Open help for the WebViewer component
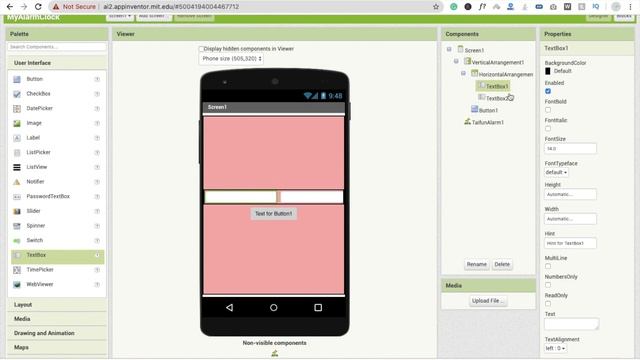The width and height of the screenshot is (640, 360). [97, 285]
